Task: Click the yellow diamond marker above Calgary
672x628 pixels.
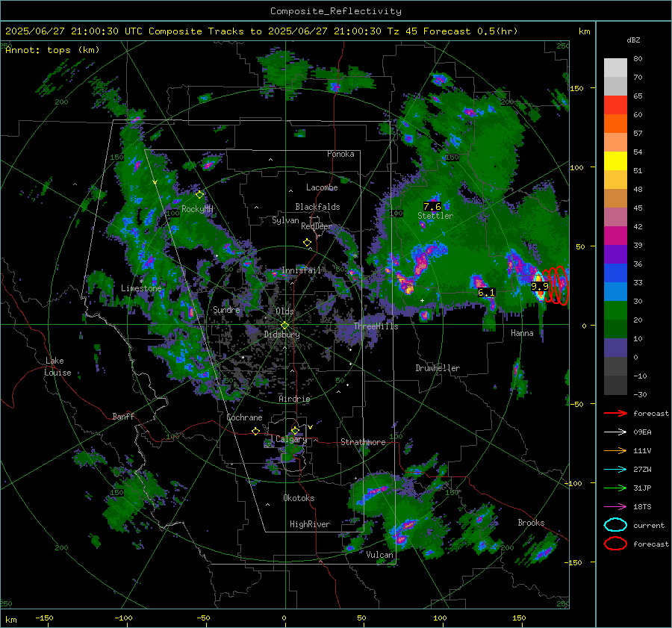Action: pos(295,430)
